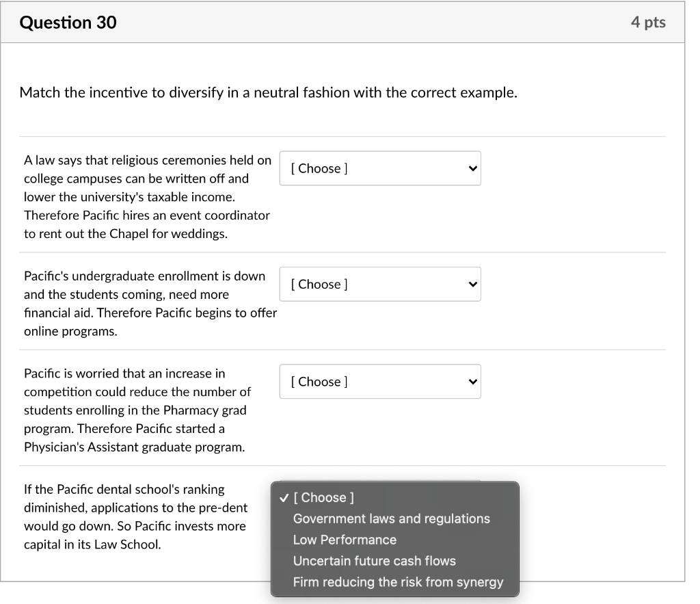Viewport: 700px width, 604px height.
Task: Click the prompt about Physician's Assistant graduate program
Action: 137,410
